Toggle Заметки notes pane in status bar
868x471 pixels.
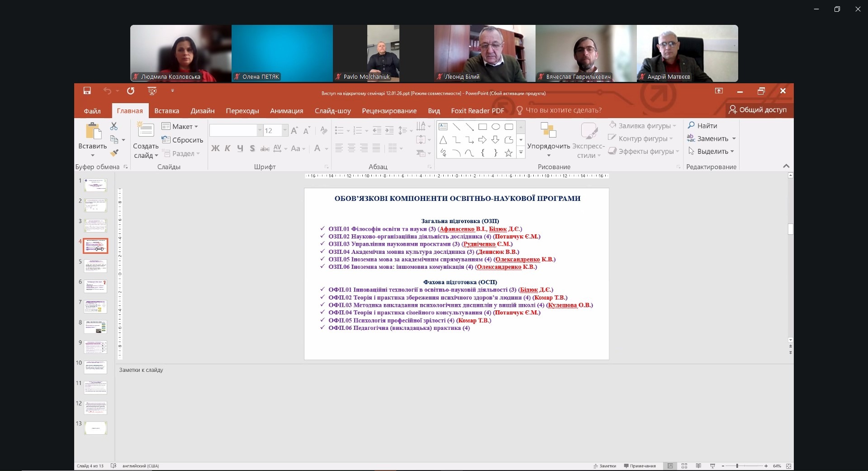point(605,466)
